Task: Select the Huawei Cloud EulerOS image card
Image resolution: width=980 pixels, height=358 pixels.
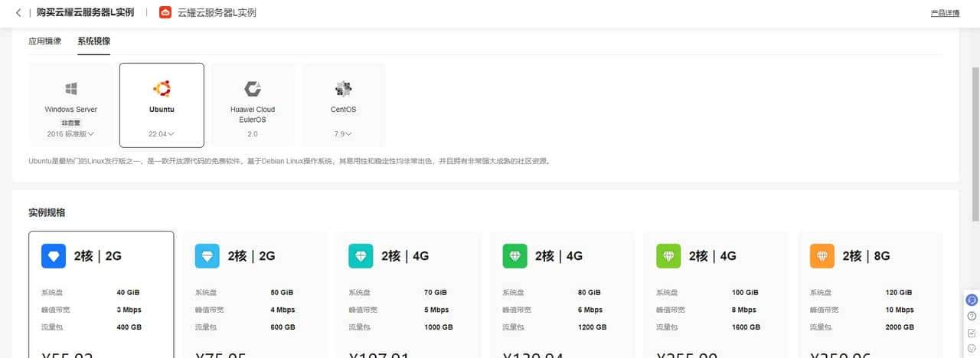Action: [x=253, y=105]
